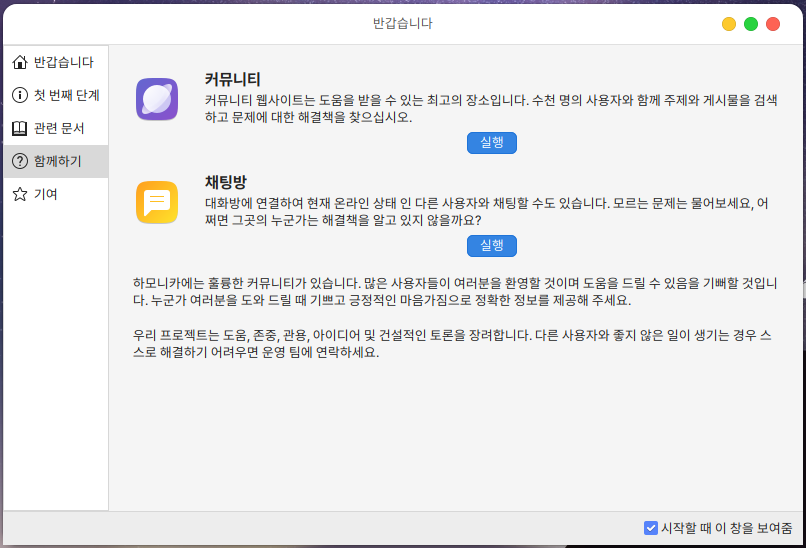Click the 커뮤니티 heading text
This screenshot has width=806, height=548.
232,79
